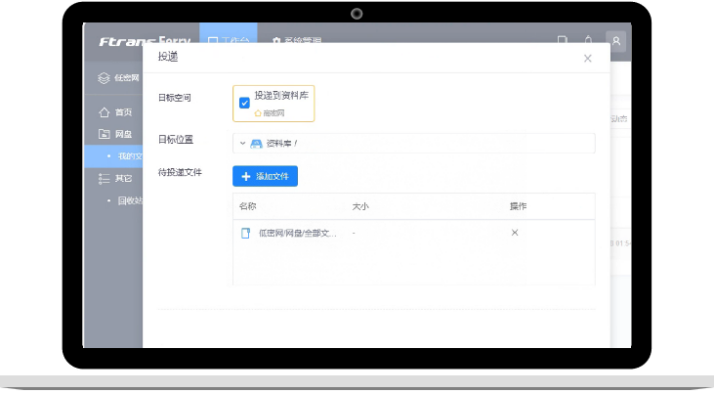Click the 大小 column header
Image resolution: width=714 pixels, height=393 pixels.
coord(360,206)
